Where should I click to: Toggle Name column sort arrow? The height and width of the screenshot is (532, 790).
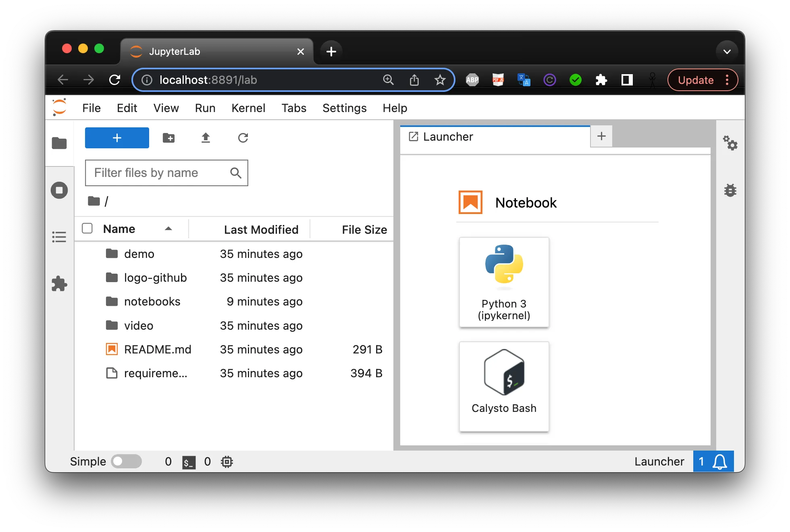(x=168, y=229)
